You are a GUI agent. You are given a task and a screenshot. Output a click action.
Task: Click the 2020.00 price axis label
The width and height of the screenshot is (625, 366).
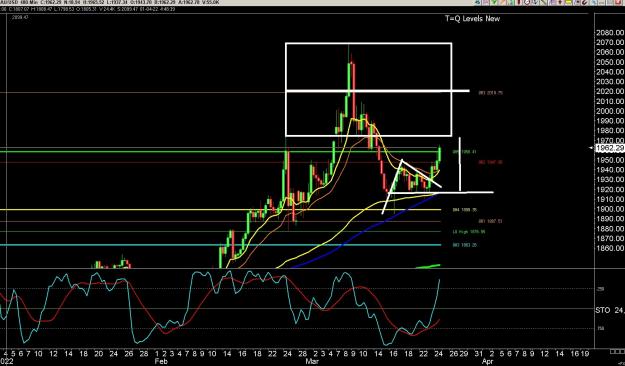pos(610,91)
